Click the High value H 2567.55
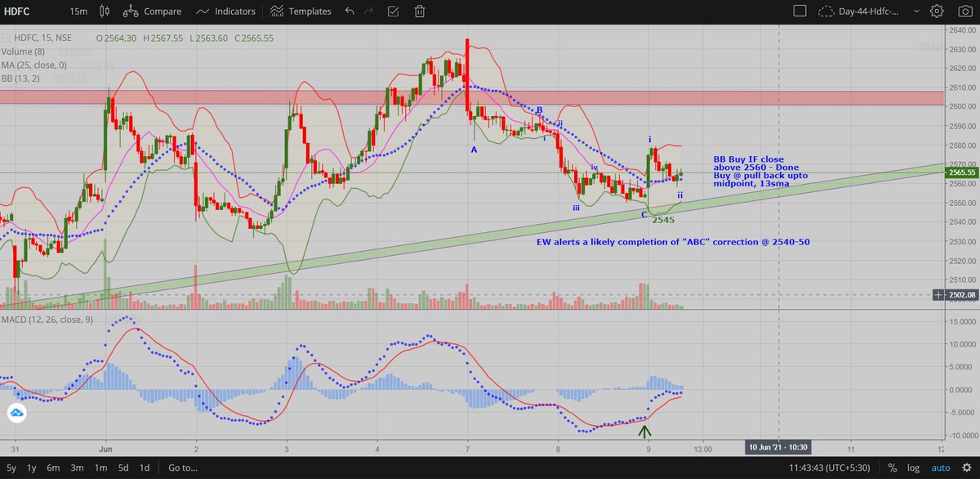 point(163,38)
